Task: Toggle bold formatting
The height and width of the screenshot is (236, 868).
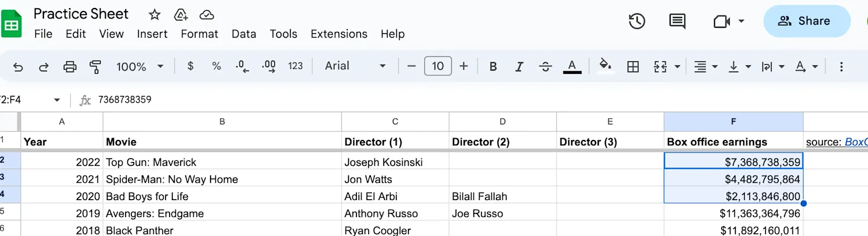Action: (493, 67)
